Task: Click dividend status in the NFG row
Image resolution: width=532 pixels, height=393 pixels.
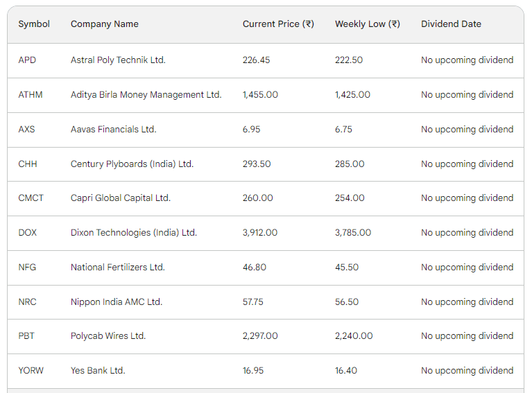Action: click(x=467, y=268)
